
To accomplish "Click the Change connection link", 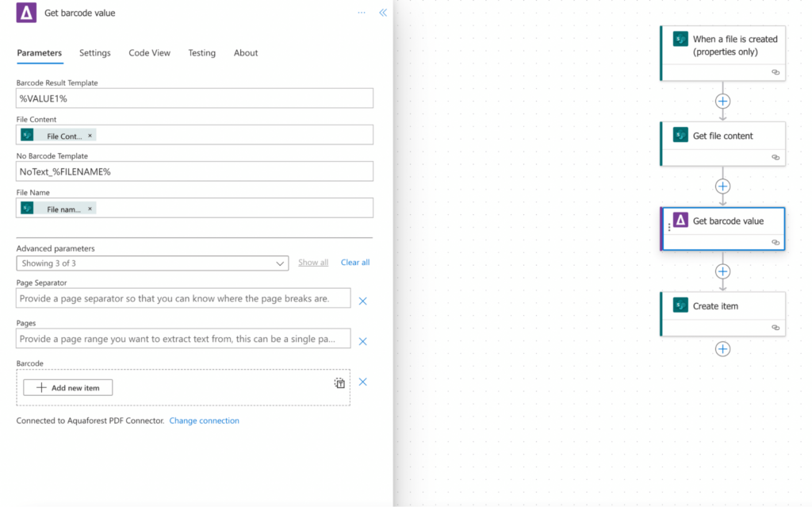I will coord(204,421).
